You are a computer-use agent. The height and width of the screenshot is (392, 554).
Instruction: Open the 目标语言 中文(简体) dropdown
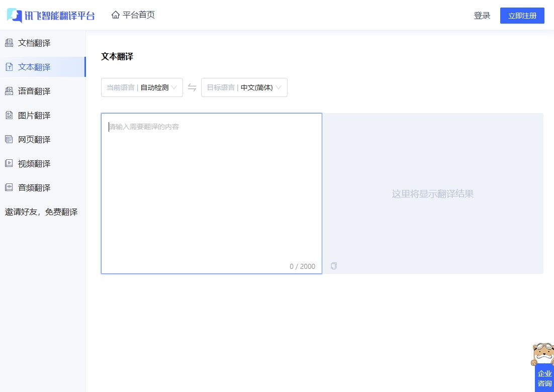coord(244,87)
